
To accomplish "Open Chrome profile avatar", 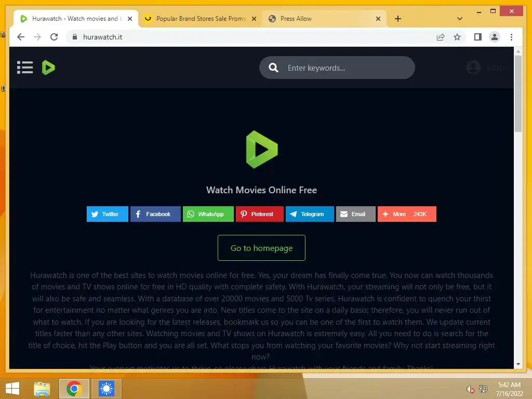I will click(495, 37).
